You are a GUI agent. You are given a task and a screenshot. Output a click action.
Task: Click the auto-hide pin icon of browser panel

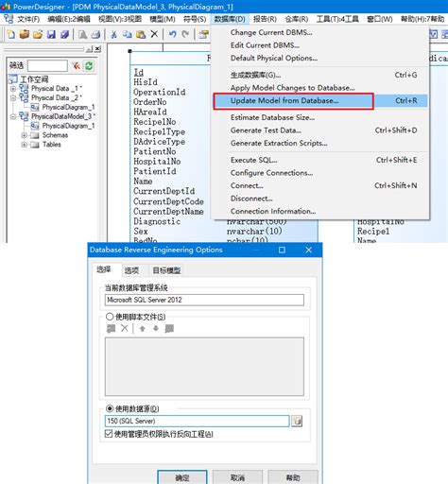tap(90, 49)
